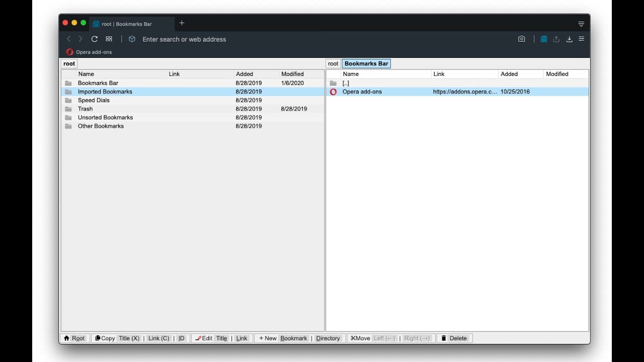Open Opera add-ons in the bookmarks bar

(x=89, y=52)
